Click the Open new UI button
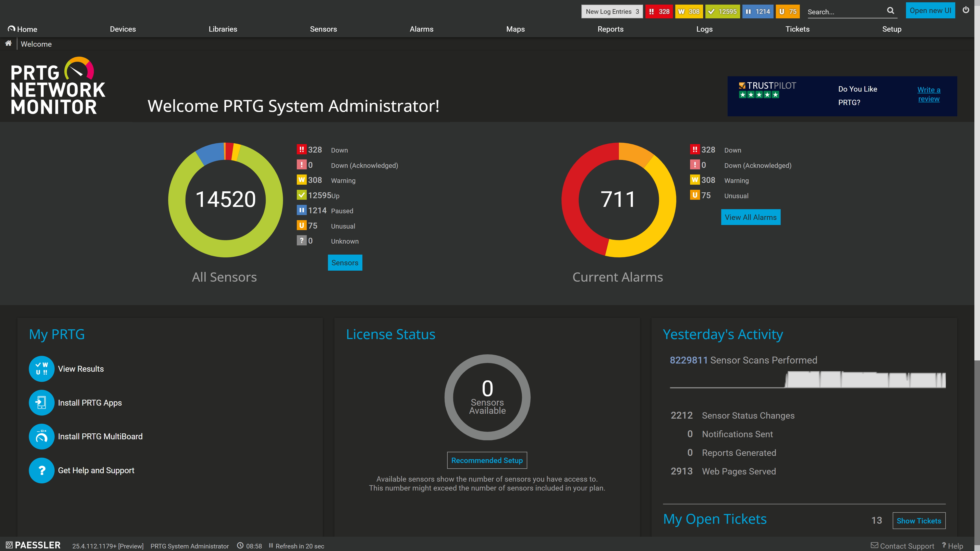 [x=930, y=10]
